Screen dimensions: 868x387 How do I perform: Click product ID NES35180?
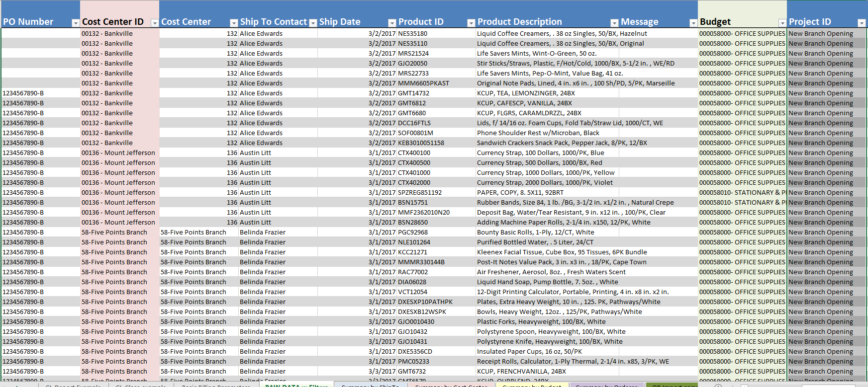(x=412, y=34)
